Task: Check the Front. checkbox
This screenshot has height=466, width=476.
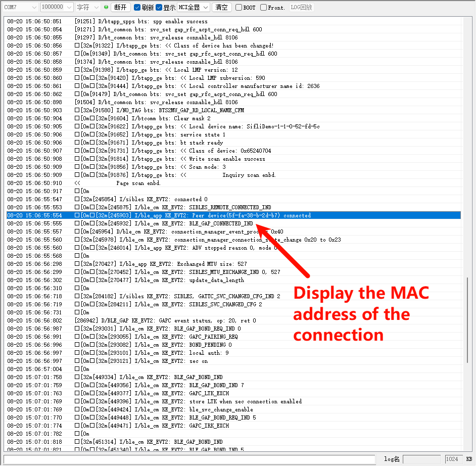Action: click(263, 8)
